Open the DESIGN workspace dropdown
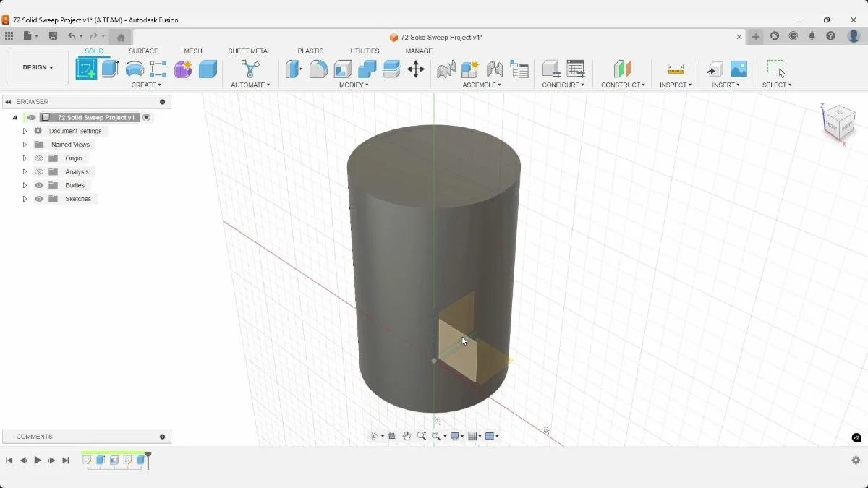Viewport: 868px width, 488px height. pos(38,67)
